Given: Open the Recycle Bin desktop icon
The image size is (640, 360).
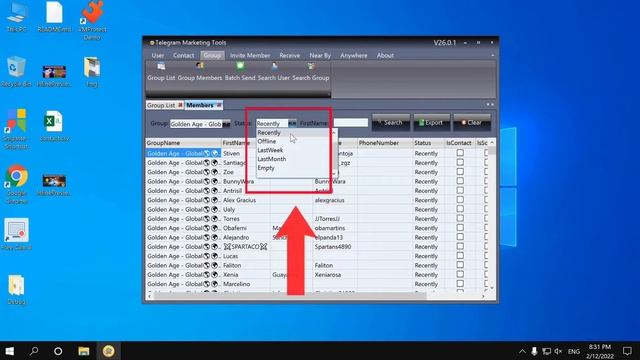Looking at the screenshot, I should pos(16,72).
